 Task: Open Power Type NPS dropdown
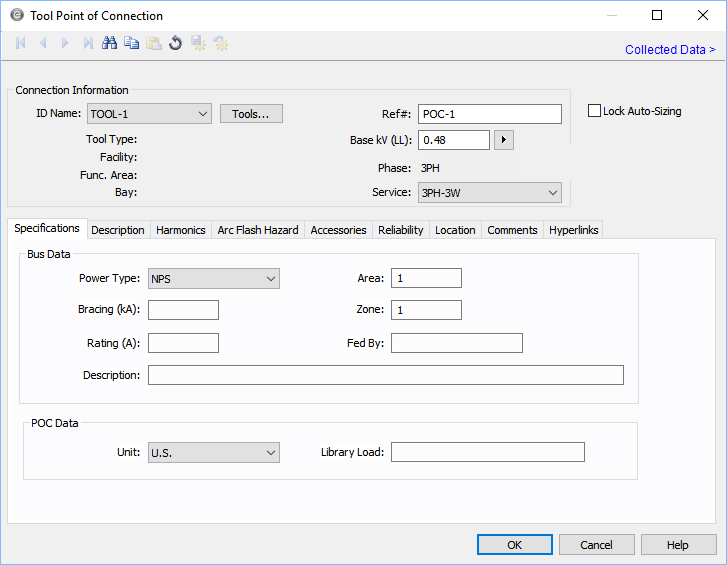214,279
